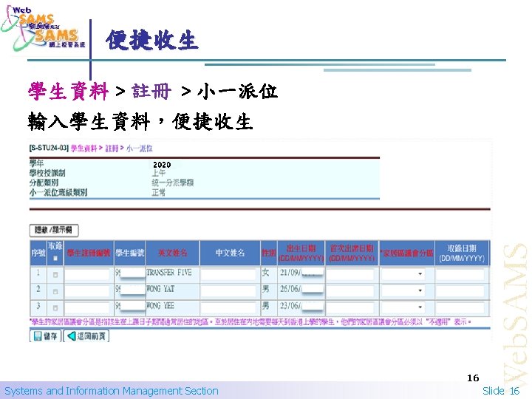The height and width of the screenshot is (399, 532).
Task: Click 取錄日期 field for WONG YEE
Action: click(460, 307)
